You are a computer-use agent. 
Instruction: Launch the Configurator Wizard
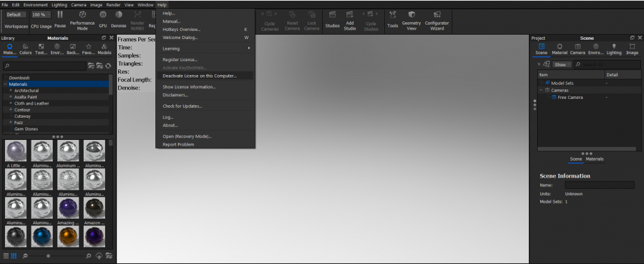point(437,20)
